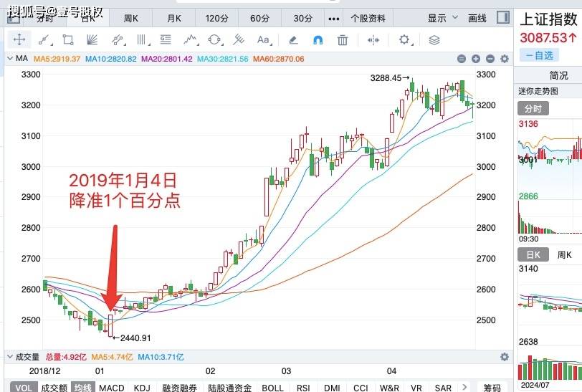Open the chart settings gear in toolbar
The width and height of the screenshot is (582, 392).
pyautogui.click(x=405, y=40)
